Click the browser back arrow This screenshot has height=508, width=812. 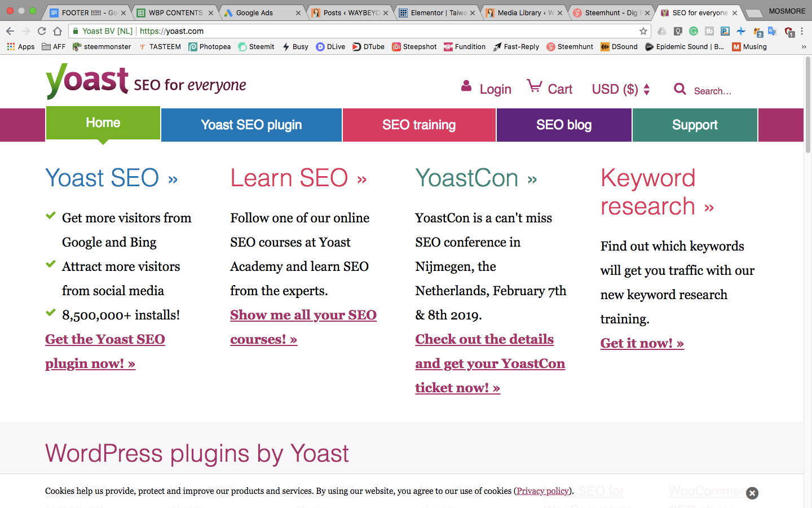click(10, 31)
